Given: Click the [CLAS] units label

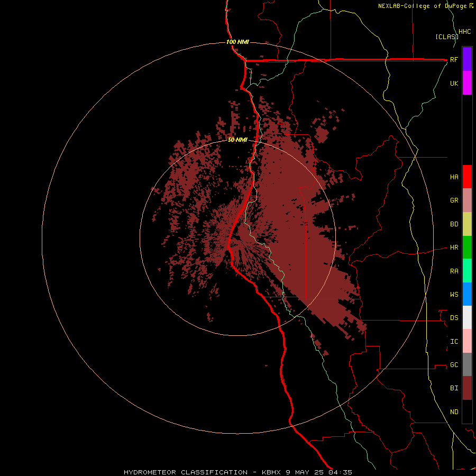Looking at the screenshot, I should (x=447, y=36).
